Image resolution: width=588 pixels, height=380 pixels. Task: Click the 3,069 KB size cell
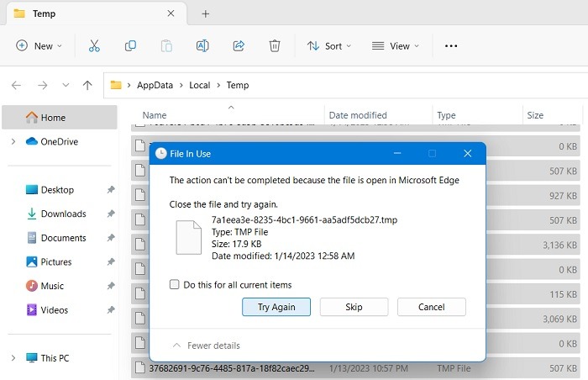[560, 319]
